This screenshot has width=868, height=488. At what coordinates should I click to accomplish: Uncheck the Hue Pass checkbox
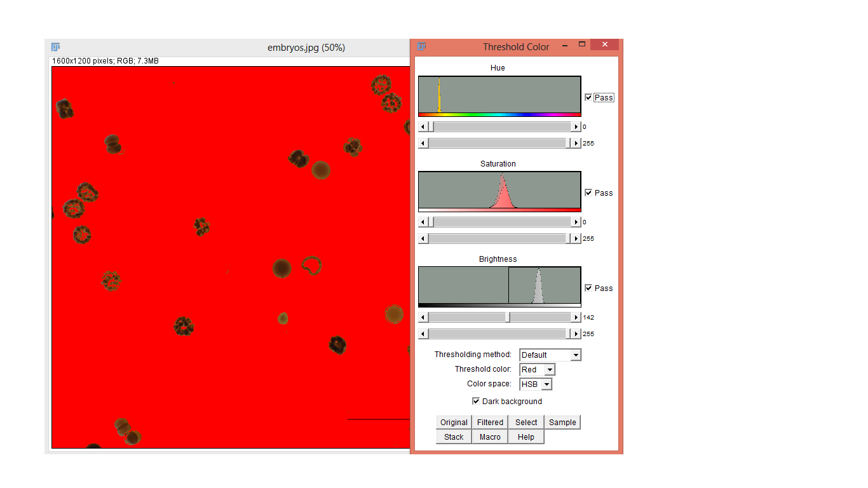(589, 97)
